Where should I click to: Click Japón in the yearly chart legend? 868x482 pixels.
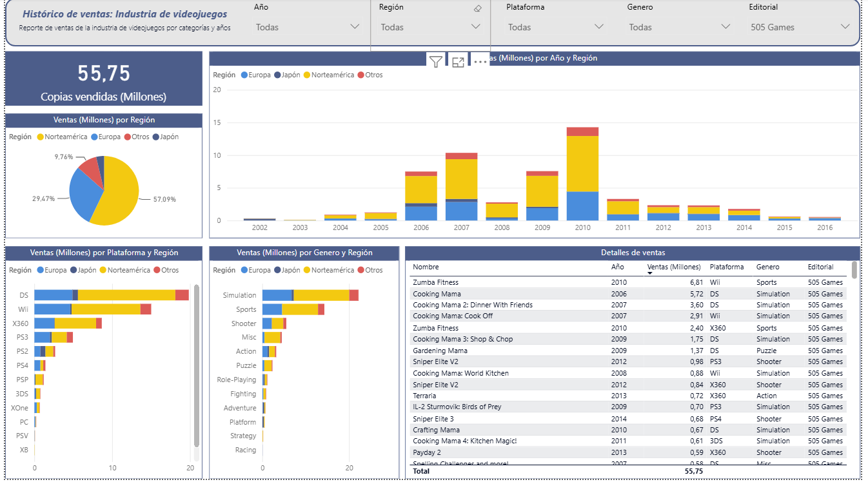click(x=287, y=75)
